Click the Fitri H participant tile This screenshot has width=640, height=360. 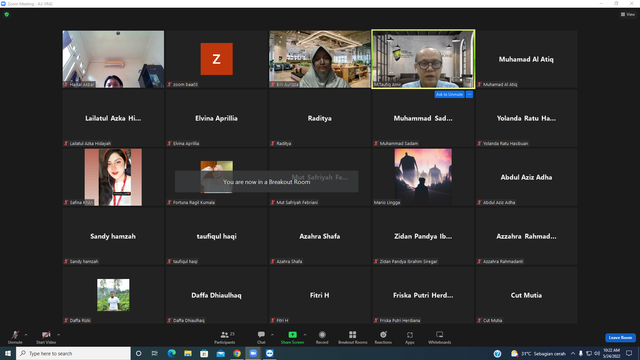click(320, 295)
